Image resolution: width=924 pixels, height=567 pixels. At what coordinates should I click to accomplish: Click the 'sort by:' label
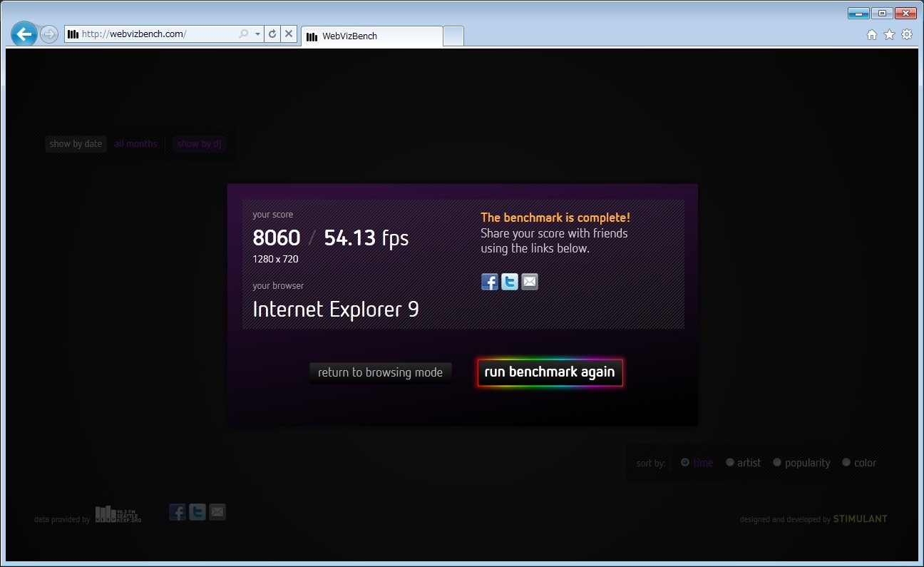[x=651, y=464]
